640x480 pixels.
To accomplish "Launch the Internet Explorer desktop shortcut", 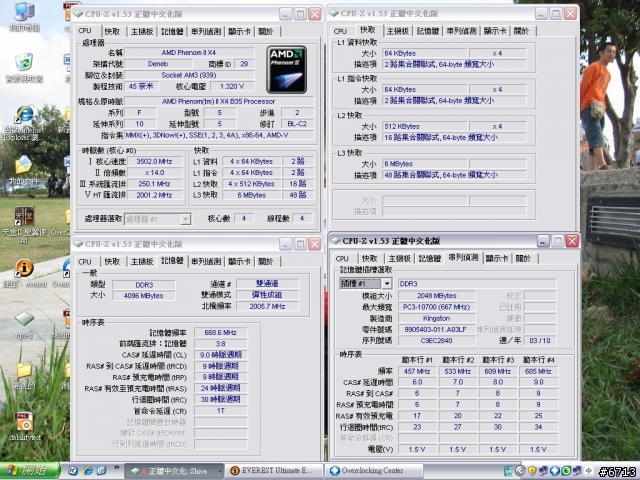I will [x=24, y=122].
